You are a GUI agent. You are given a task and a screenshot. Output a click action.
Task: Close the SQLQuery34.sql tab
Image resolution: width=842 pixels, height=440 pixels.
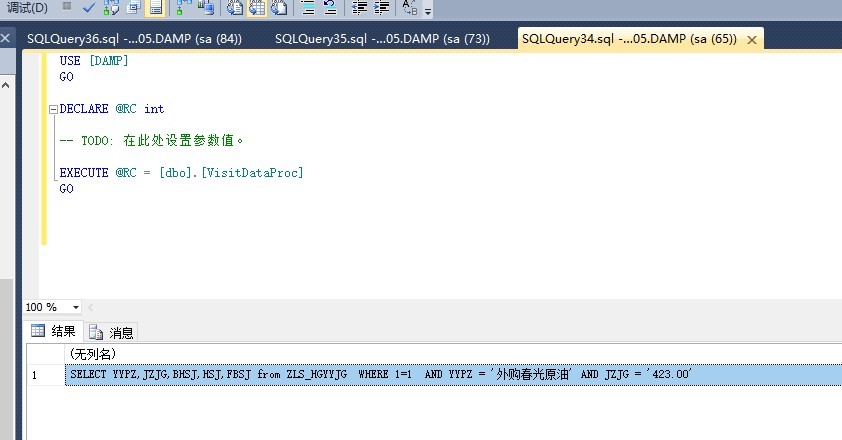click(x=752, y=40)
